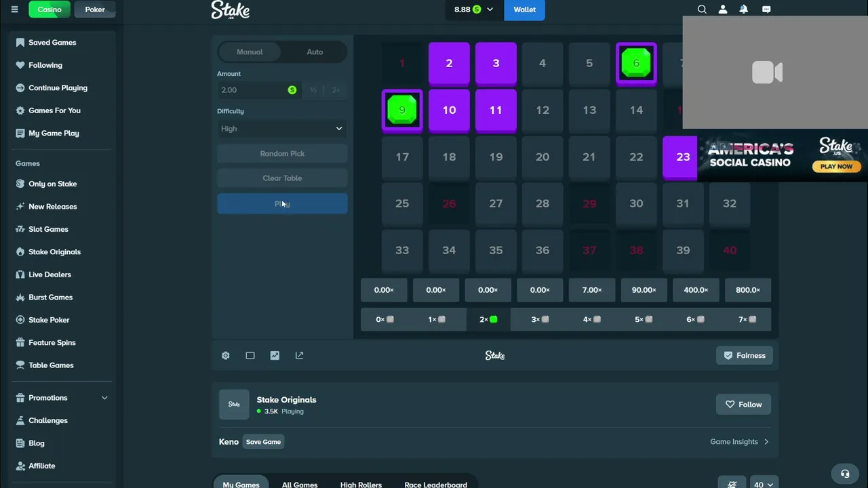Toggle the hide-bets icon near 40

732,484
